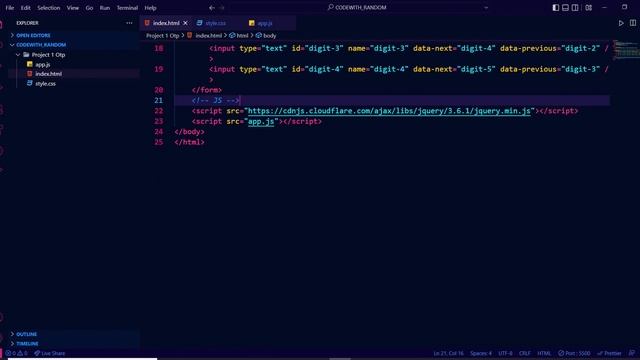Click the index.html file icon in Explorer
Viewport: 640px width, 360px height.
pos(30,74)
